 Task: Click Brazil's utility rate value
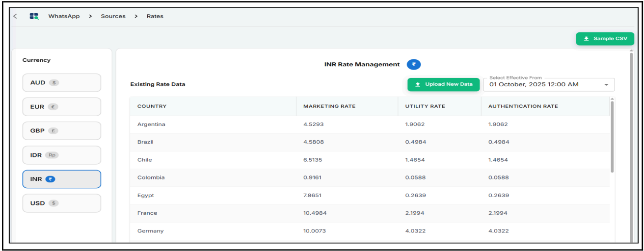click(415, 142)
